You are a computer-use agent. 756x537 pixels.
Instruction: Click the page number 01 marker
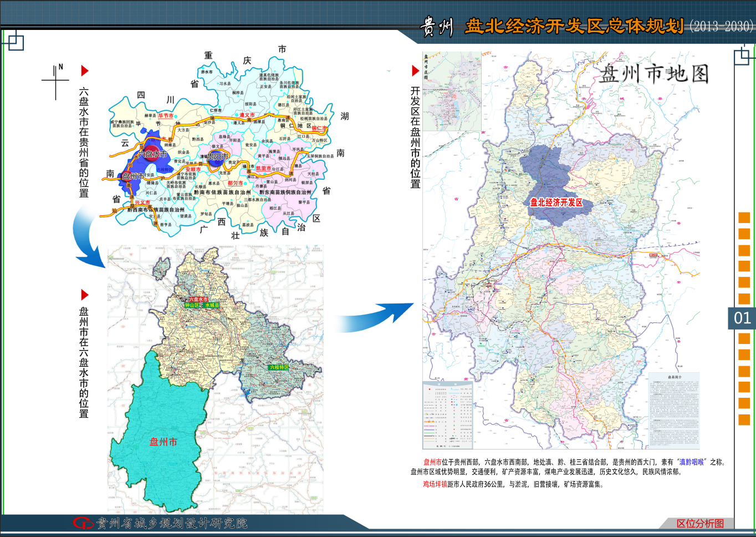pyautogui.click(x=742, y=318)
